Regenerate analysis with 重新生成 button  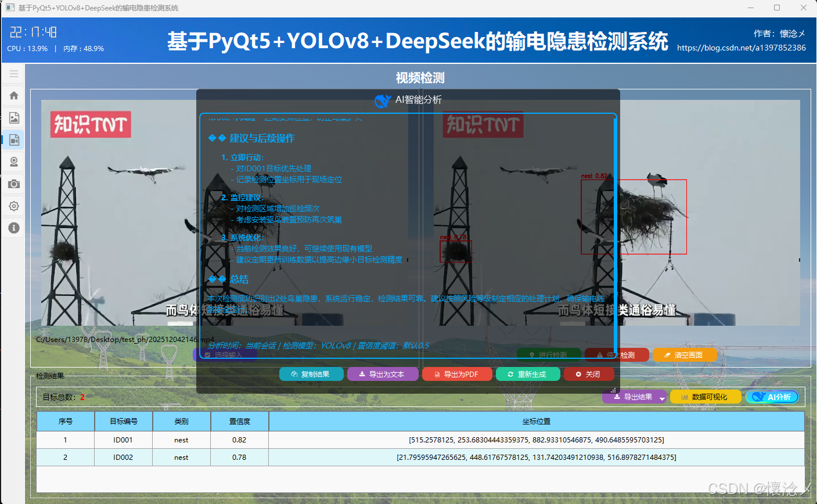pyautogui.click(x=528, y=374)
